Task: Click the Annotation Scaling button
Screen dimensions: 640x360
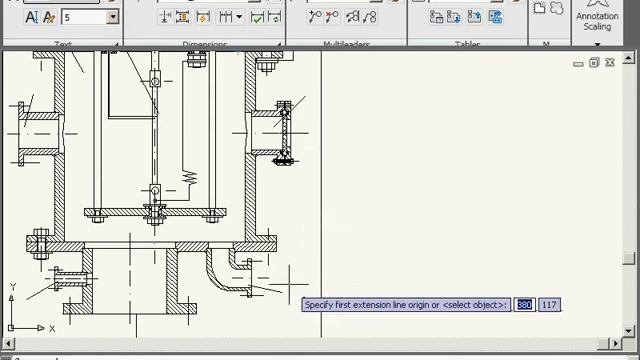Action: (x=597, y=16)
